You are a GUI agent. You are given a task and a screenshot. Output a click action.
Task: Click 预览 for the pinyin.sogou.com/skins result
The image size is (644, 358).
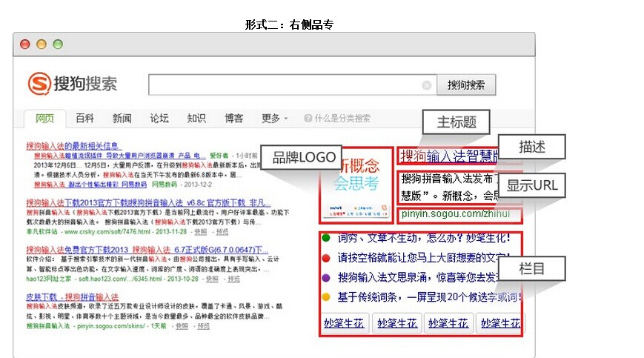[203, 326]
